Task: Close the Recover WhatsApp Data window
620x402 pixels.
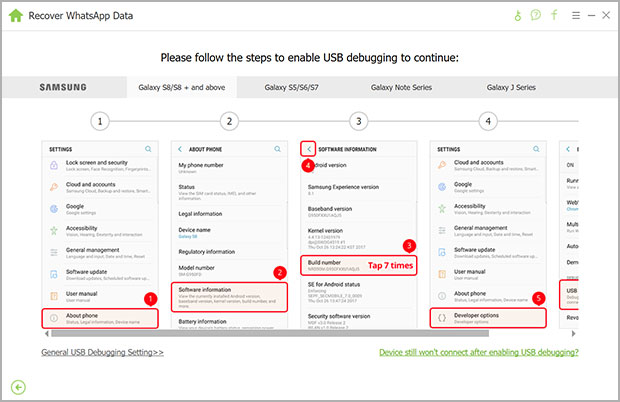Action: 606,15
